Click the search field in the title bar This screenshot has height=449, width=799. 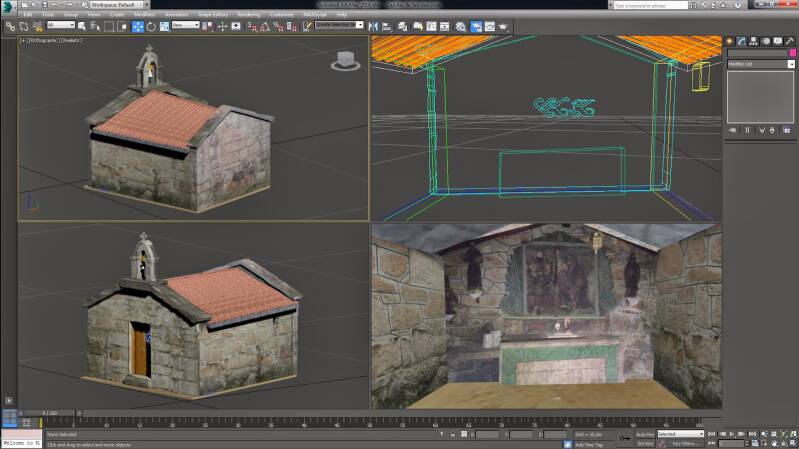pyautogui.click(x=650, y=5)
